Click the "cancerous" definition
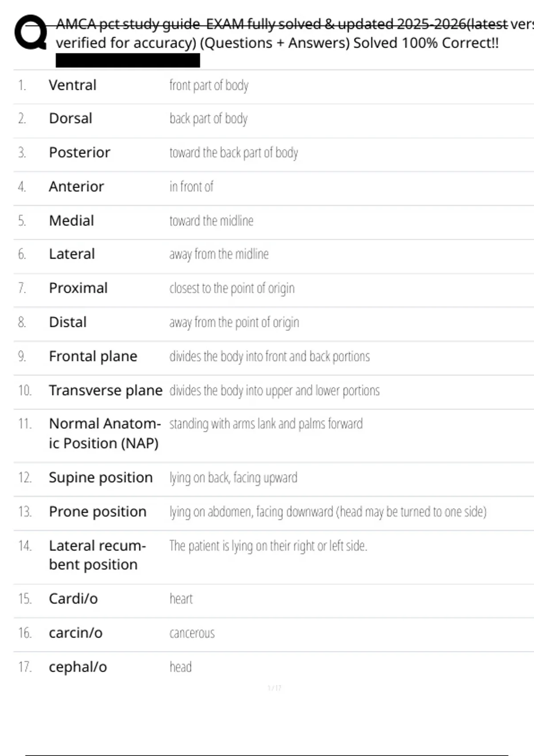The width and height of the screenshot is (534, 756). pos(192,633)
